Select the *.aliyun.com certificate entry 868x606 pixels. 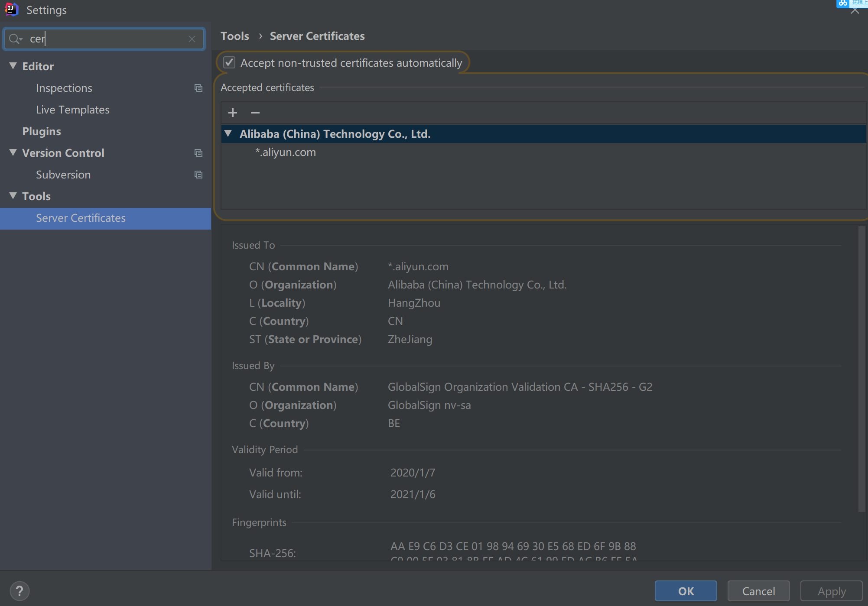[x=286, y=152]
